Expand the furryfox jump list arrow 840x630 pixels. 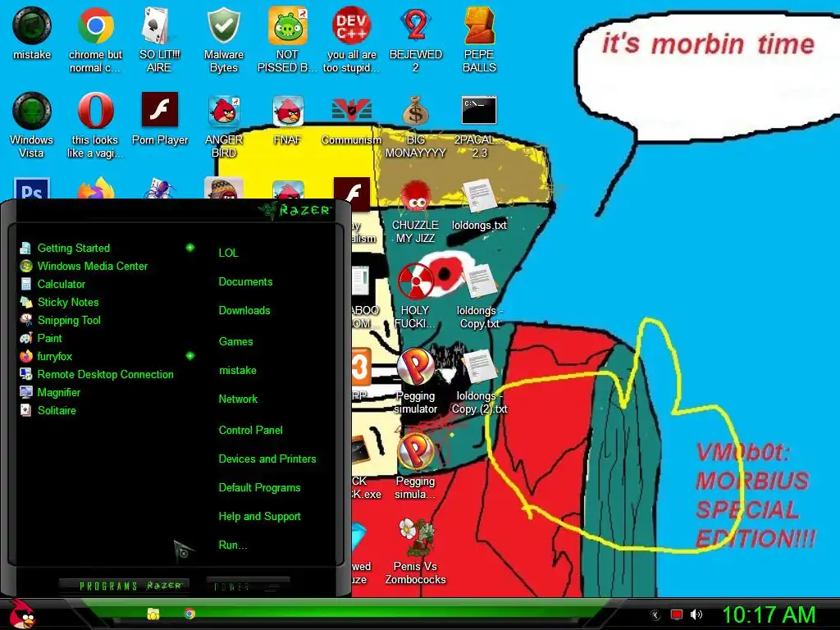(189, 356)
